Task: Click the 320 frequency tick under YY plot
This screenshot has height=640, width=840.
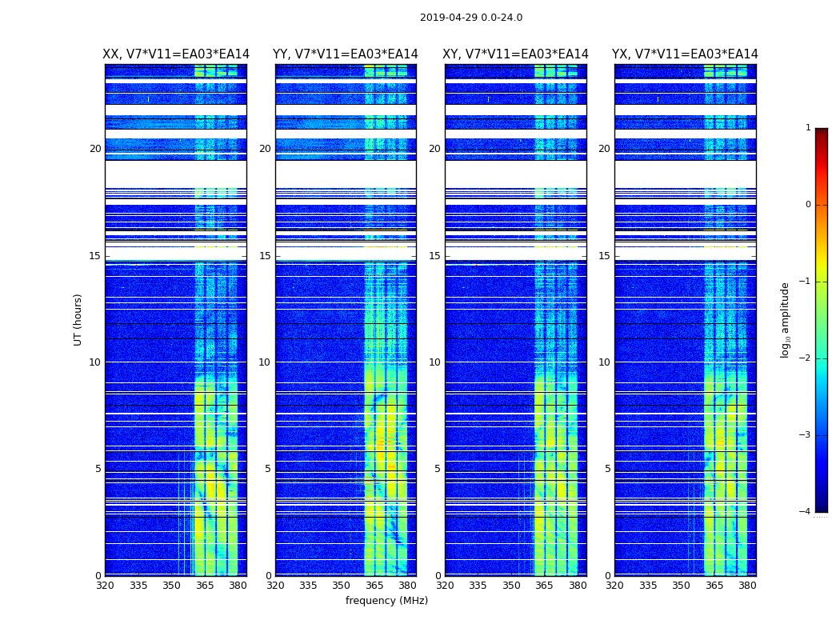Action: tap(275, 586)
